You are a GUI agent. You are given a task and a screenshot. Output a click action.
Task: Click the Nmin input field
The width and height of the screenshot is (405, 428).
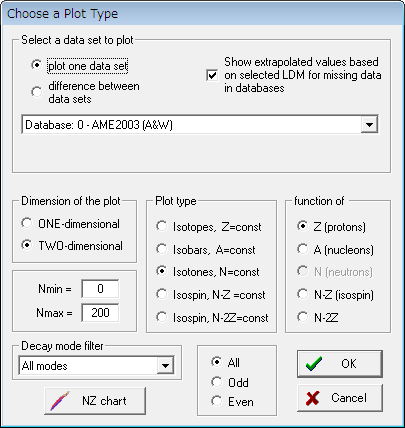point(100,289)
